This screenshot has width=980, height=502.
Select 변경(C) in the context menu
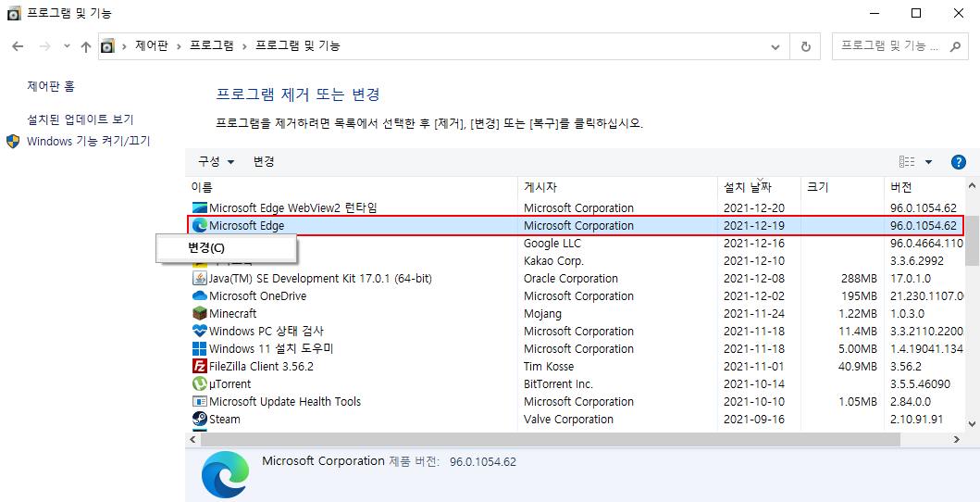point(226,248)
